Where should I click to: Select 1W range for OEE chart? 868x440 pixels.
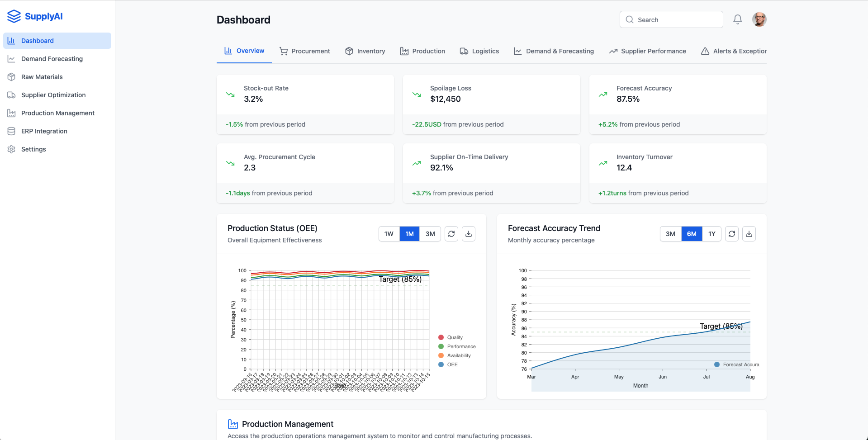click(389, 234)
